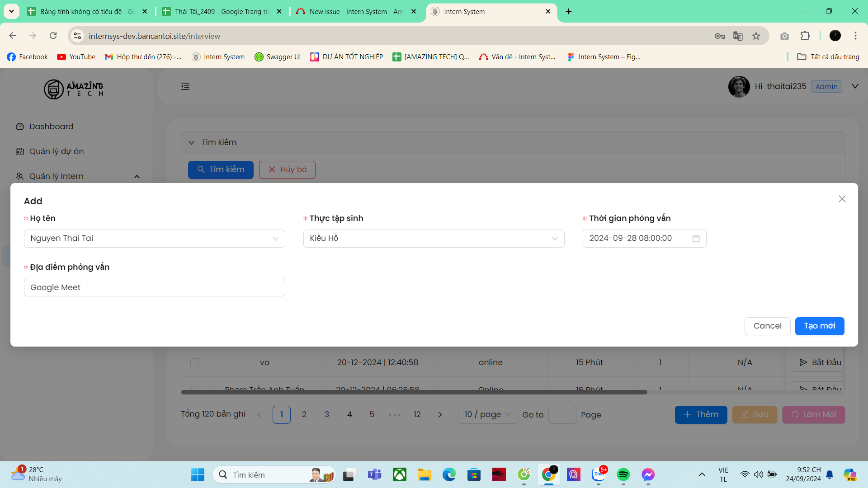Click the Địa điểm phỏng vấn input field
This screenshot has height=488, width=868.
pos(154,288)
